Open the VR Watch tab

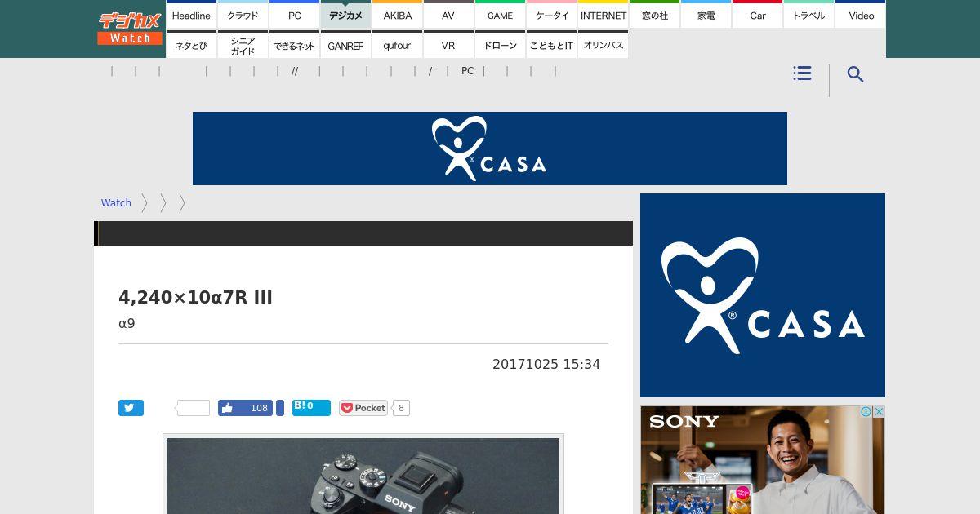(x=448, y=45)
